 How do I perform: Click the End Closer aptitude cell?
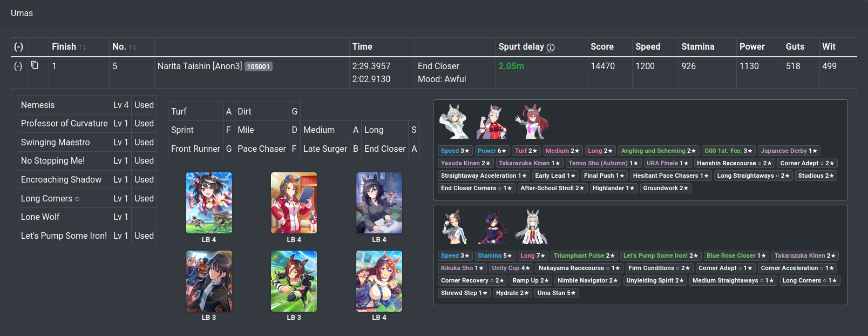(385, 149)
